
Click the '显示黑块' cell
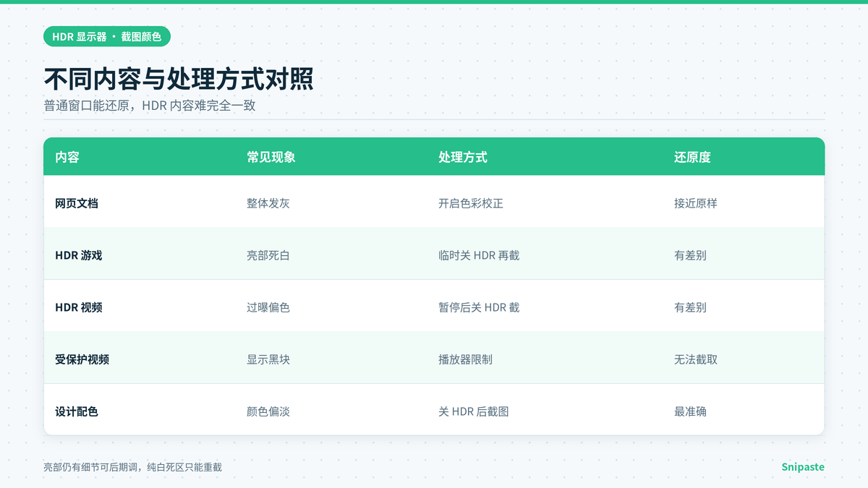pos(268,359)
